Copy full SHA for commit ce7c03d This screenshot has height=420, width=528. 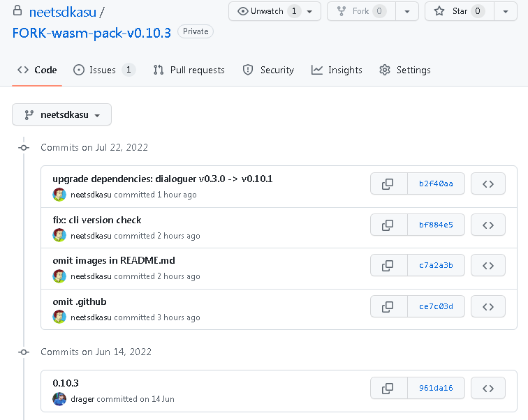(x=388, y=306)
